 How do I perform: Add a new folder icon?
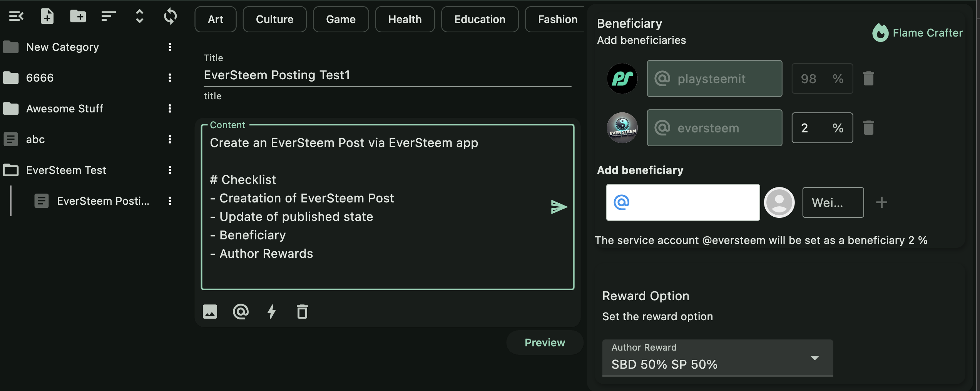78,16
